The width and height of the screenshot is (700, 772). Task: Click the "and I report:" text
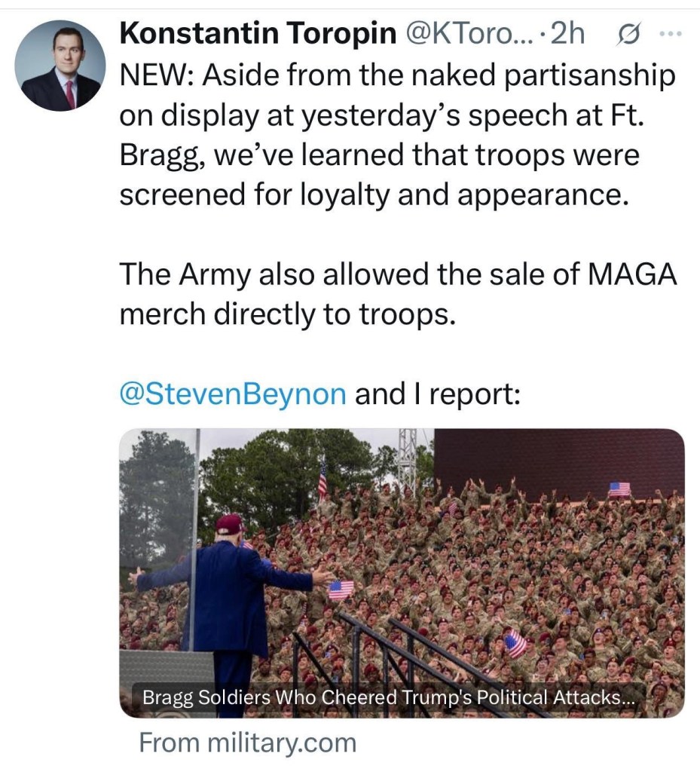437,394
